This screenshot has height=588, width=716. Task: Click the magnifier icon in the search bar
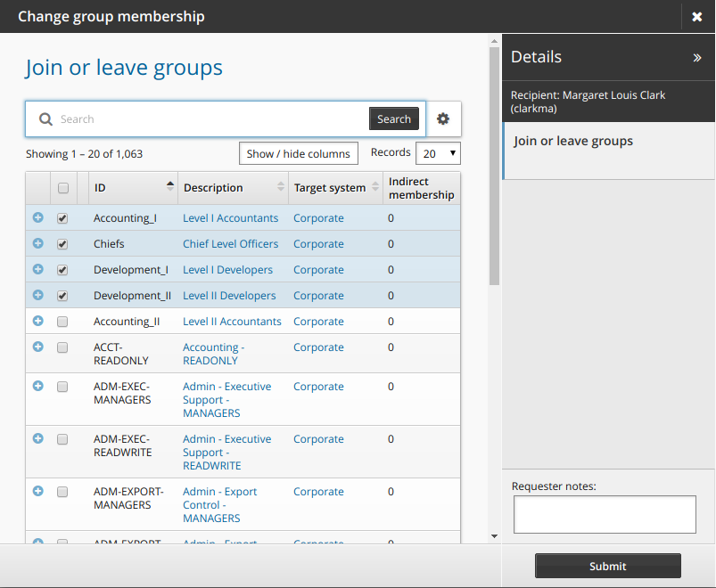pos(45,118)
